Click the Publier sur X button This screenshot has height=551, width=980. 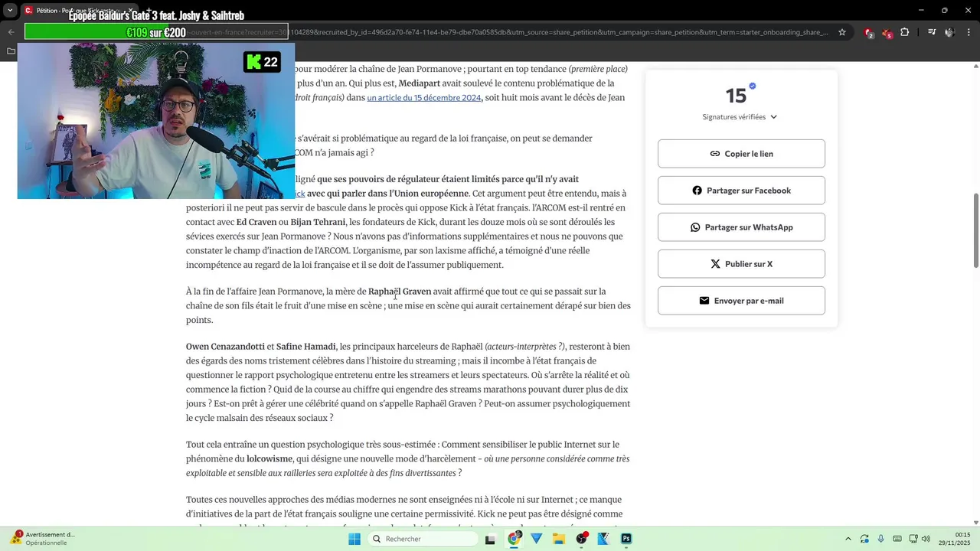pos(741,264)
